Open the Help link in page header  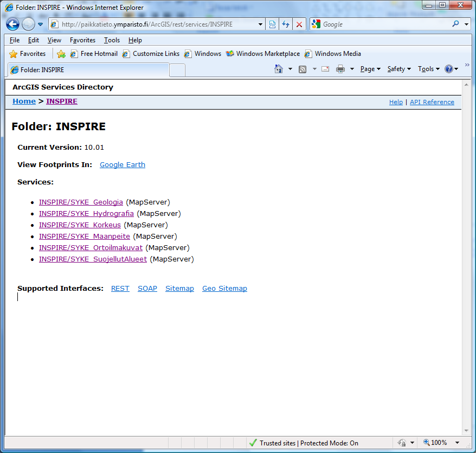coord(396,102)
